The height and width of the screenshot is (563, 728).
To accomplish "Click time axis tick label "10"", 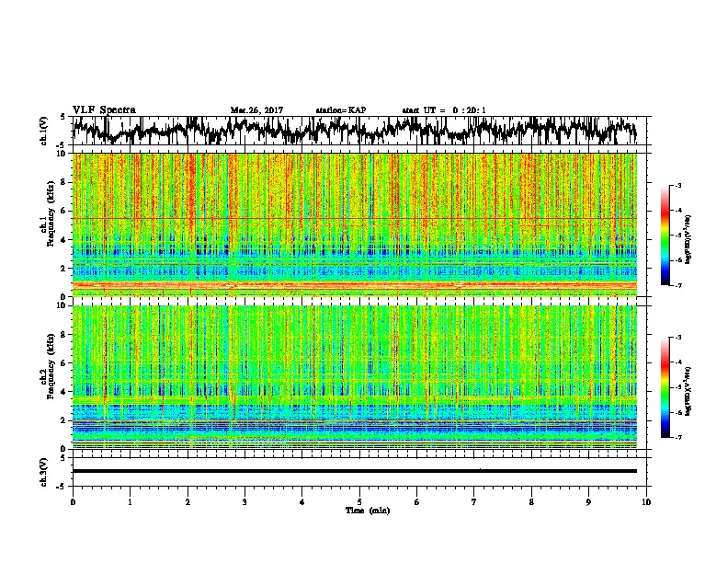I will pyautogui.click(x=646, y=502).
